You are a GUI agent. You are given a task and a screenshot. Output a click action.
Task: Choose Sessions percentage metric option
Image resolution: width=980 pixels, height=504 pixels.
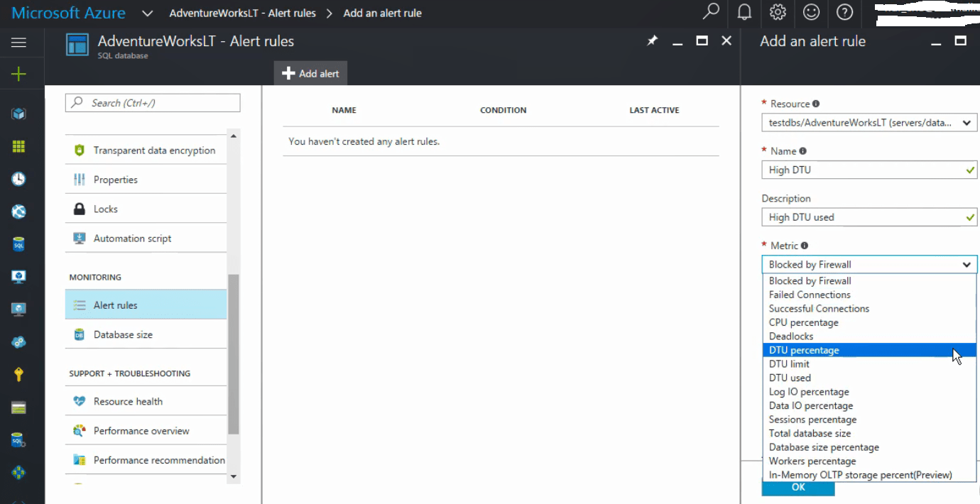[869, 420]
